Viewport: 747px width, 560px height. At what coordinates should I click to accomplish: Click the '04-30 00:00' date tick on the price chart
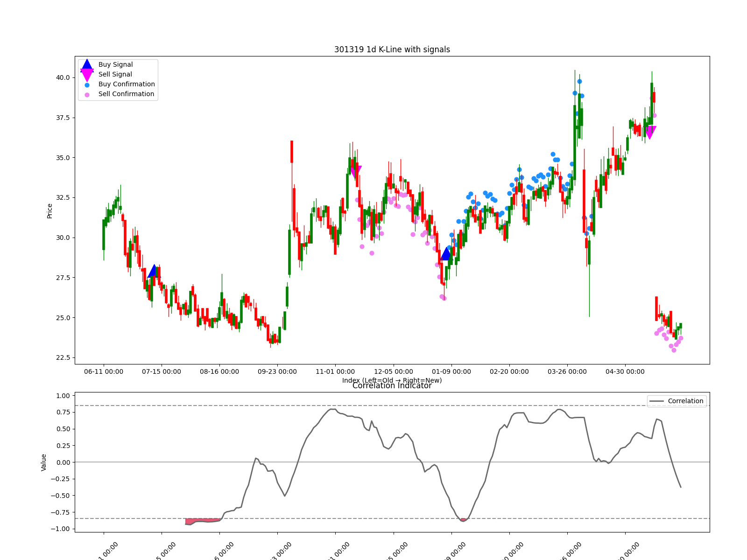(625, 372)
